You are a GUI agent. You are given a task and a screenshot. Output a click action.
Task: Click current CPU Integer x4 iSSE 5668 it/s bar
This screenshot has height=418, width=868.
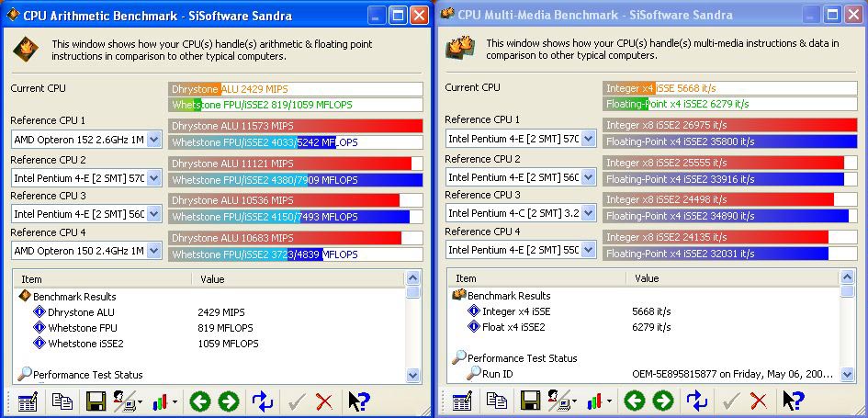[x=729, y=88]
